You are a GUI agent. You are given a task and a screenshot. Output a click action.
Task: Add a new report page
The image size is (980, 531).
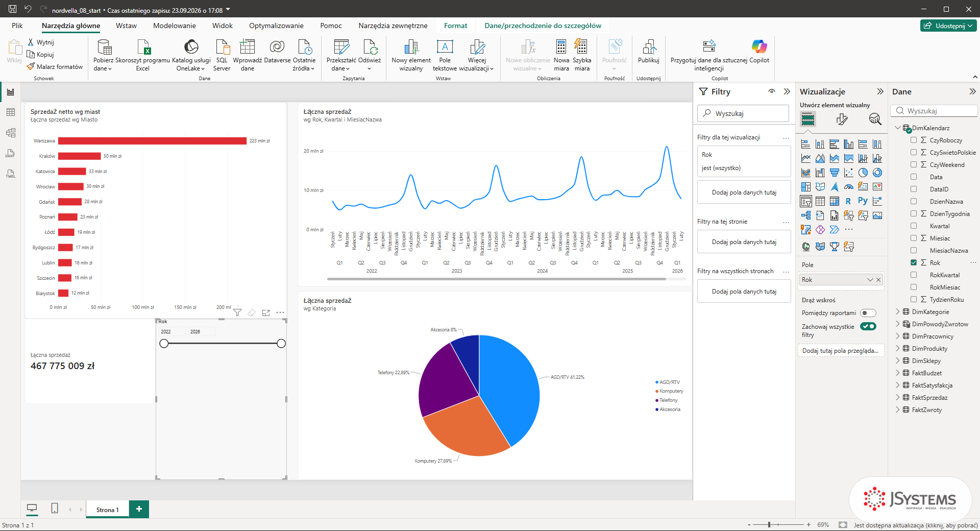(x=139, y=509)
